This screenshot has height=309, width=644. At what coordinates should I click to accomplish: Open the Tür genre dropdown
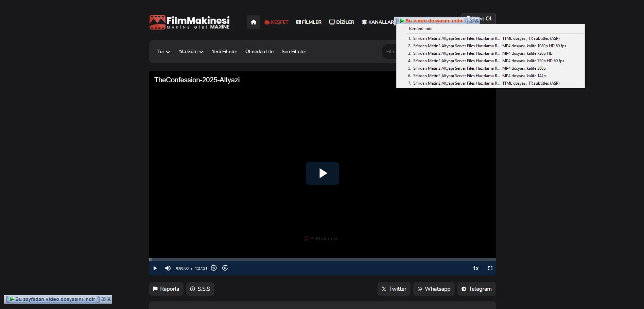163,51
